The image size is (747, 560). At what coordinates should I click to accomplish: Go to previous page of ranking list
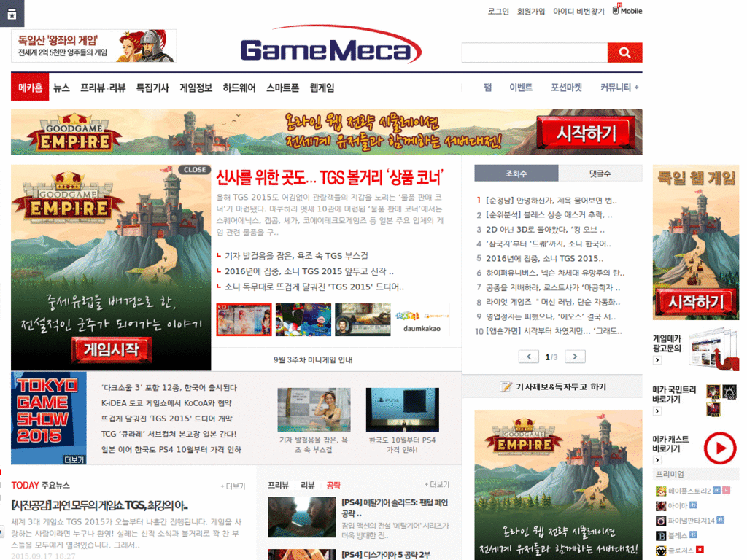click(x=529, y=356)
